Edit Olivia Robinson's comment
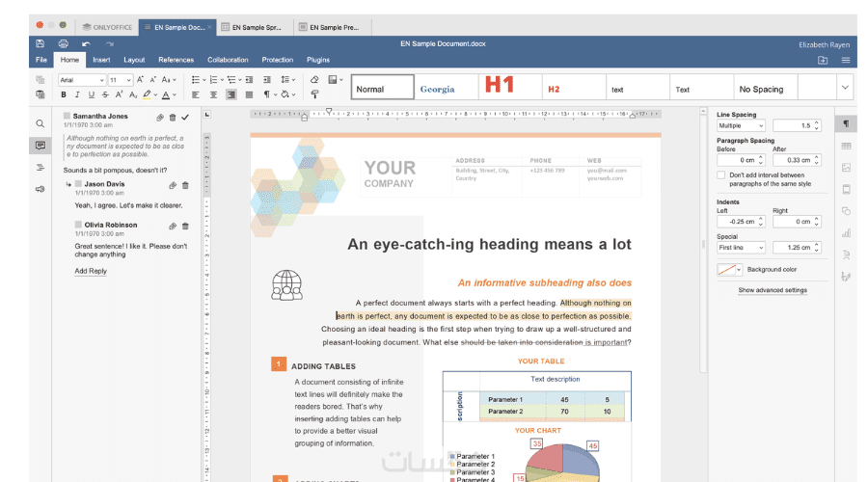Screen dimensions: 868x482 [x=173, y=226]
